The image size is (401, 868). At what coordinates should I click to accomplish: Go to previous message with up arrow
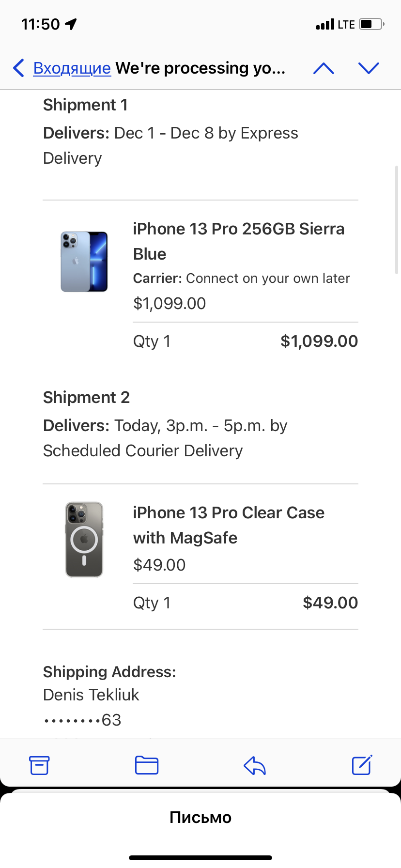pyautogui.click(x=324, y=68)
